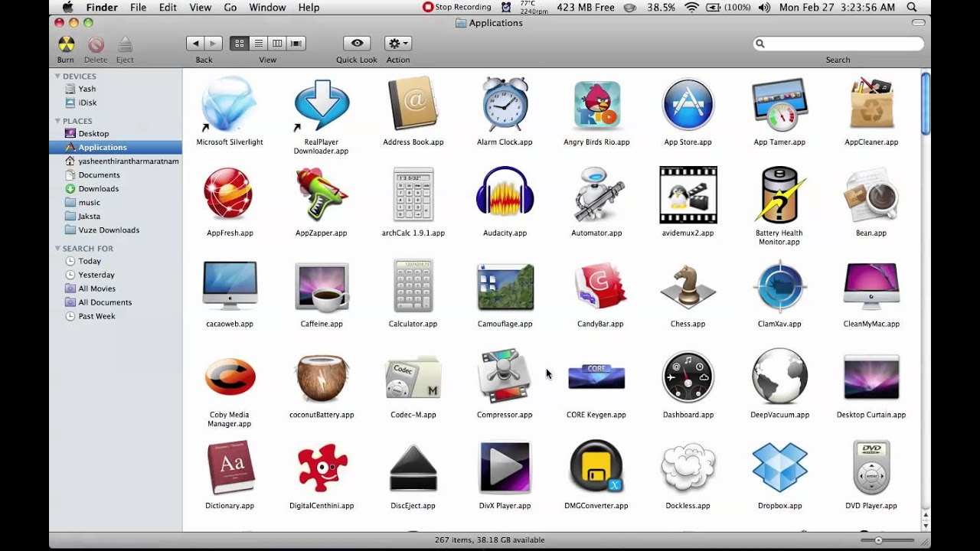The image size is (980, 551).
Task: Collapse the SEARCH FOR sidebar section
Action: click(x=57, y=249)
